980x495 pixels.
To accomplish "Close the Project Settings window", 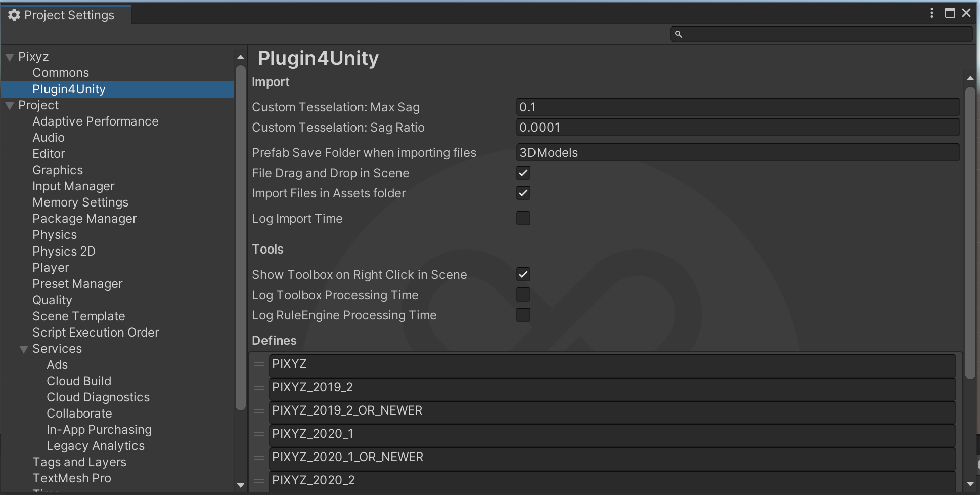I will 966,13.
